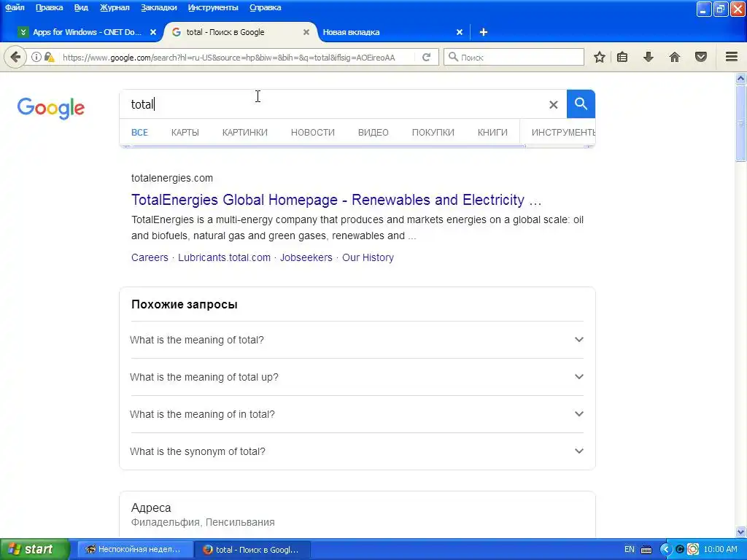Open the Pocket icon
The image size is (747, 560).
(701, 57)
